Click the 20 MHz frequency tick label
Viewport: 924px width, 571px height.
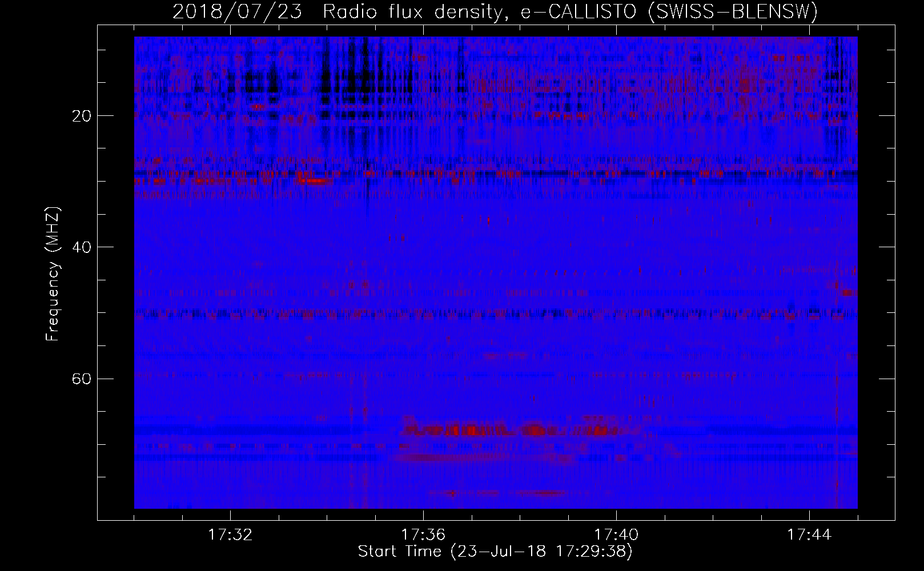[81, 116]
